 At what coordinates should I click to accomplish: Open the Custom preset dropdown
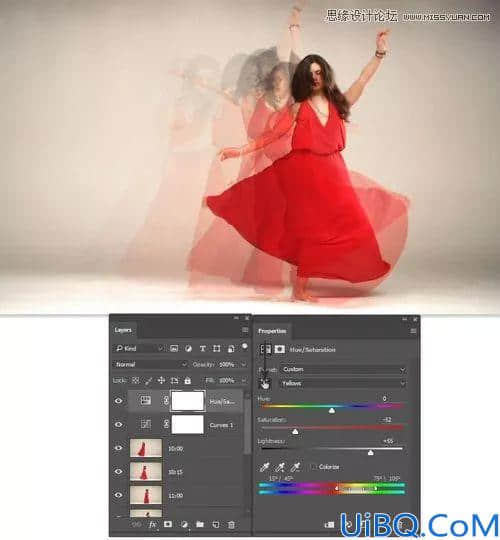coord(343,370)
